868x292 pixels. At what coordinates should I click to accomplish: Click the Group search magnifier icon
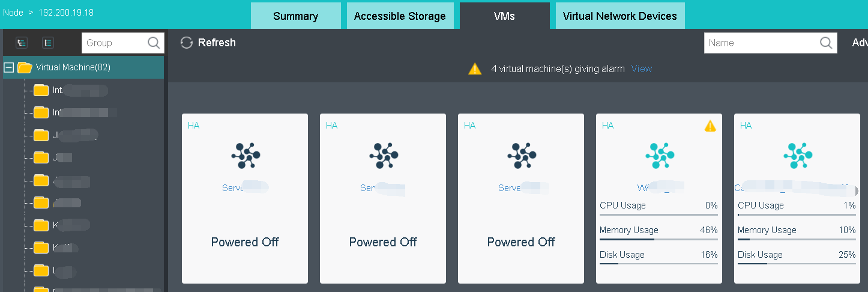[154, 43]
